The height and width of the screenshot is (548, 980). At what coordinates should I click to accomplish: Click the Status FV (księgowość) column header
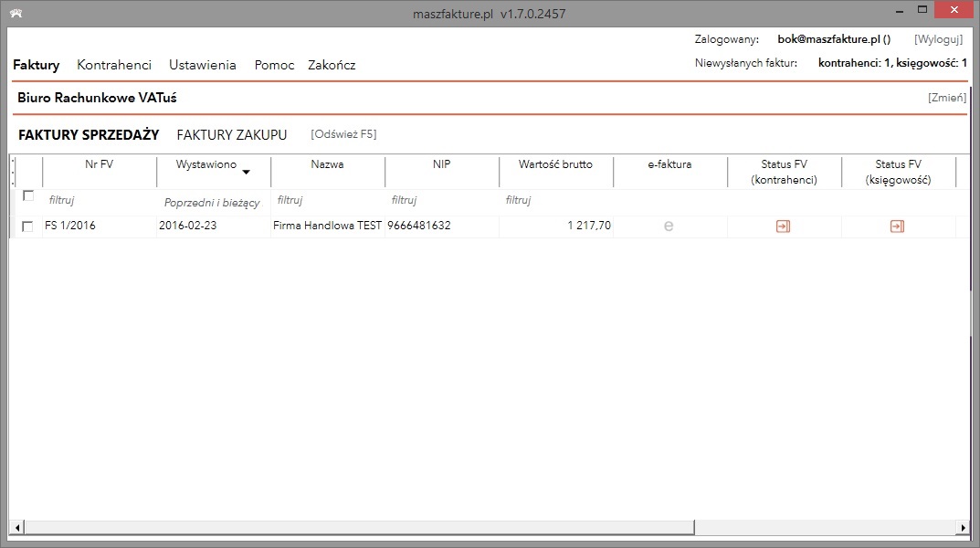pos(898,172)
